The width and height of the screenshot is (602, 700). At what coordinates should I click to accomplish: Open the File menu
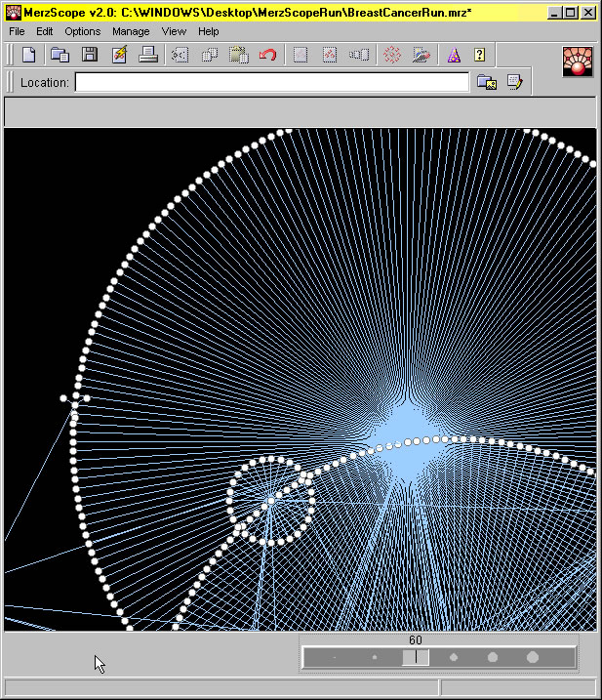pos(17,31)
